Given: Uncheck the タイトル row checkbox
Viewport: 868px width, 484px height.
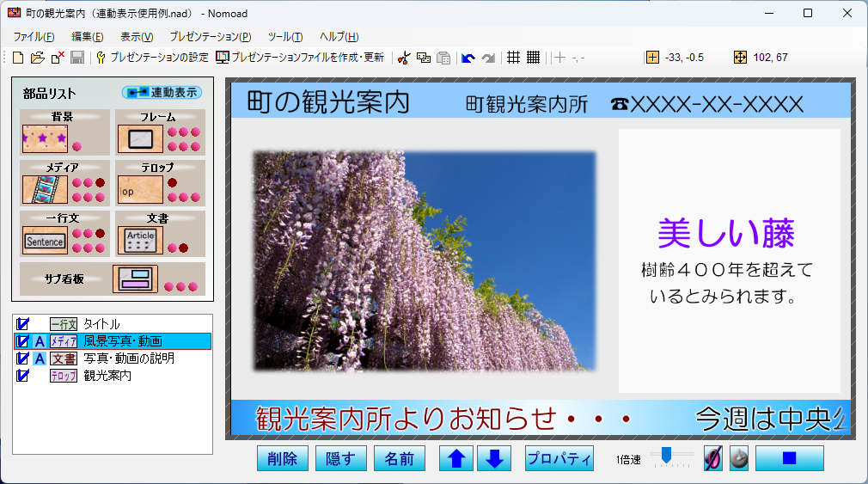Looking at the screenshot, I should coord(22,324).
